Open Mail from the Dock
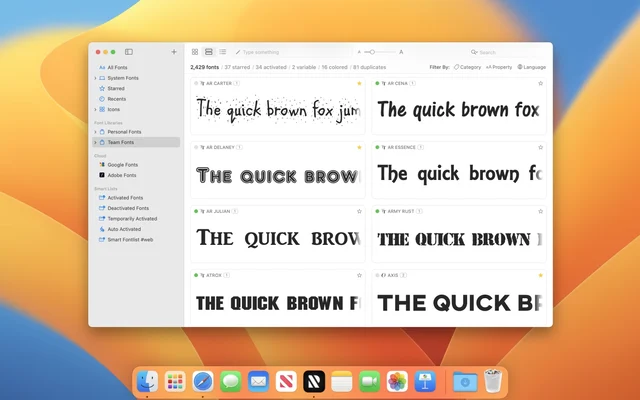Image resolution: width=640 pixels, height=400 pixels. point(258,382)
